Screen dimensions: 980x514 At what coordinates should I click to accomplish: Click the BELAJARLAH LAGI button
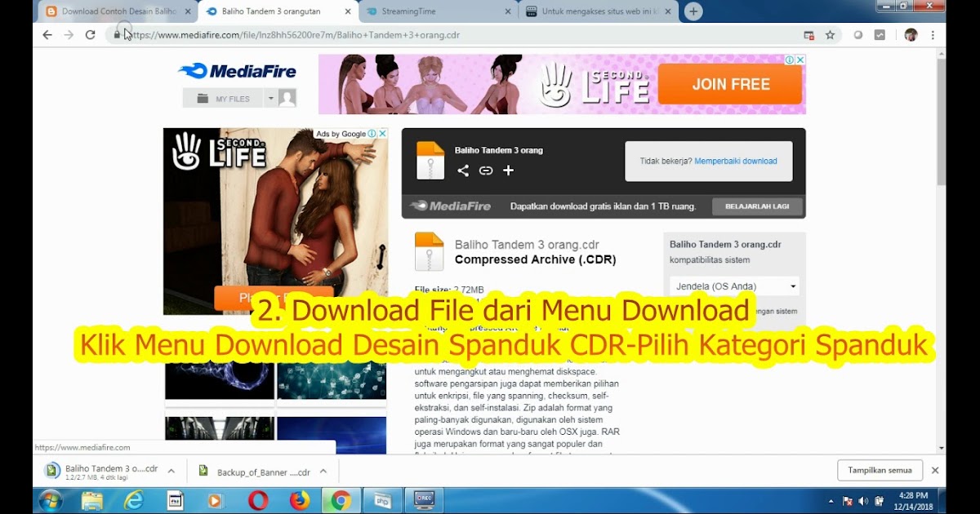757,206
